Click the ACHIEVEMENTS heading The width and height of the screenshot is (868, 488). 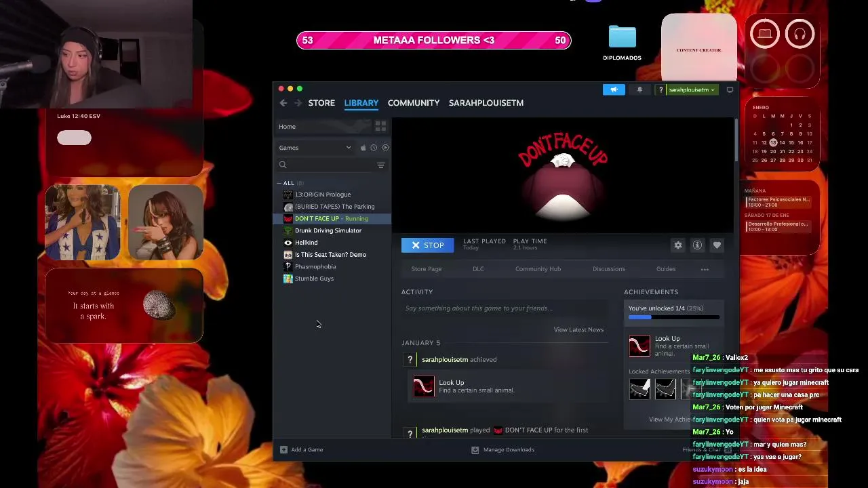[651, 292]
